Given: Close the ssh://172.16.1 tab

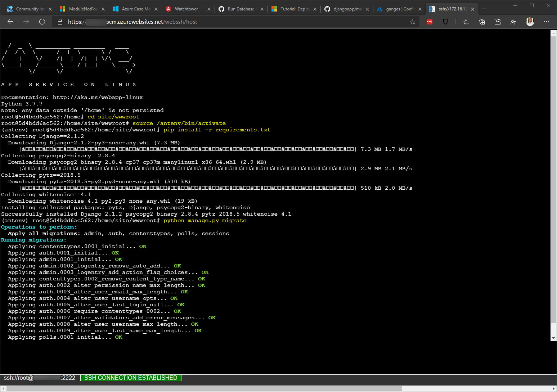Looking at the screenshot, I should coord(472,9).
